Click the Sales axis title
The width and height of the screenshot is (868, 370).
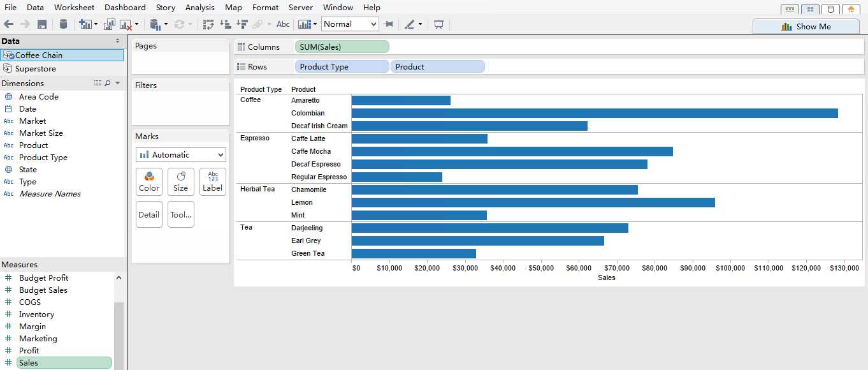point(607,277)
